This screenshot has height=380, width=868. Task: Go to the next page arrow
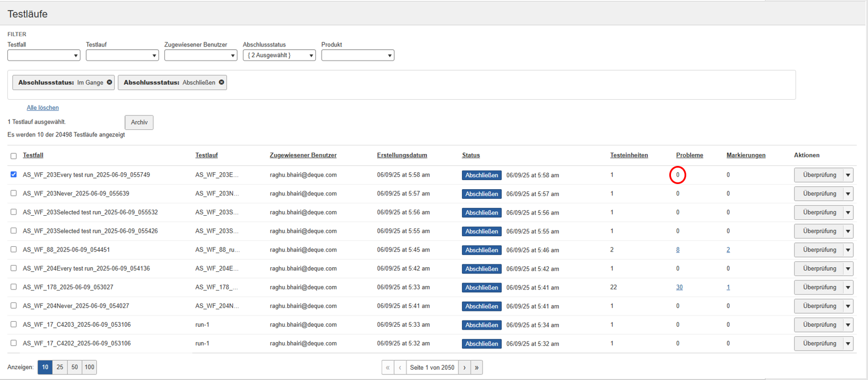pos(464,368)
